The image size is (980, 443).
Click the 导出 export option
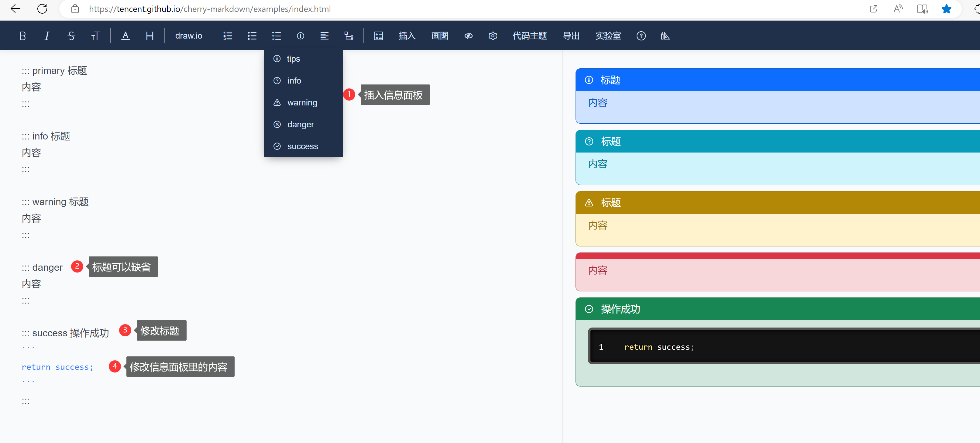(x=571, y=35)
